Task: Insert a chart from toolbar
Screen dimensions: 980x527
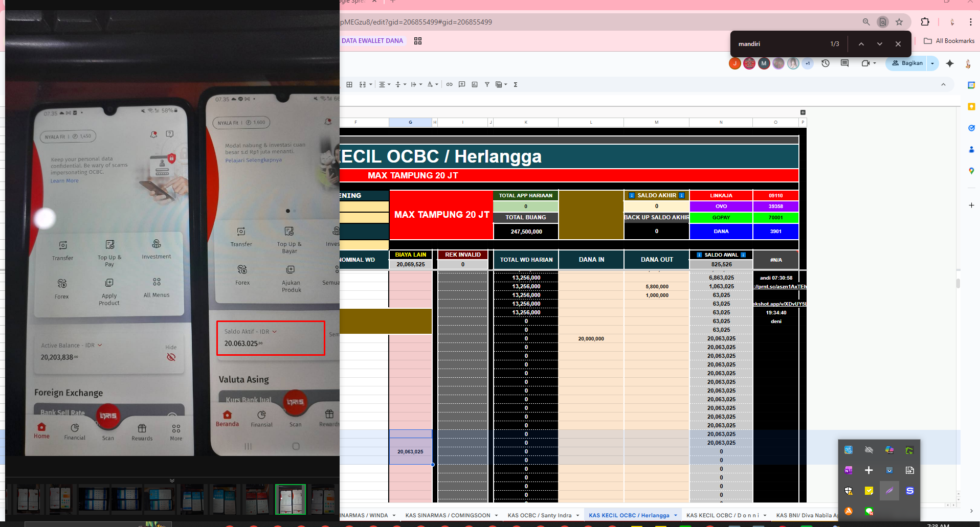Action: [x=475, y=84]
